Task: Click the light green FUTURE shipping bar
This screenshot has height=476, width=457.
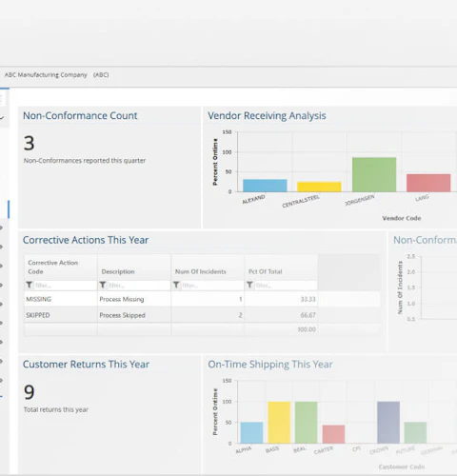Action: coord(415,432)
